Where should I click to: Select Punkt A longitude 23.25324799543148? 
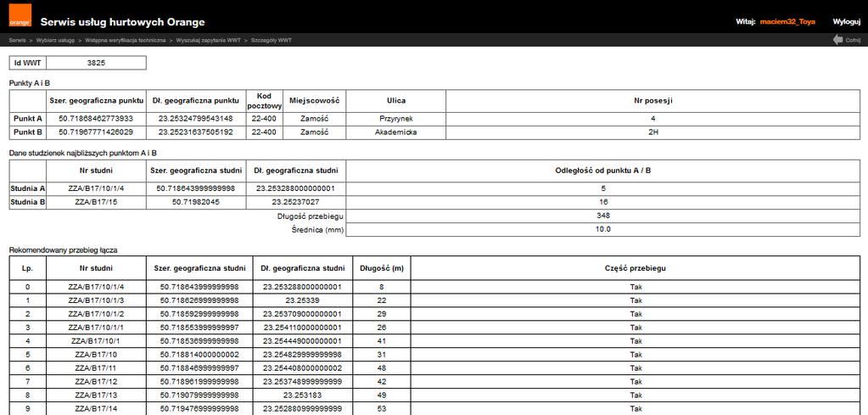point(196,119)
